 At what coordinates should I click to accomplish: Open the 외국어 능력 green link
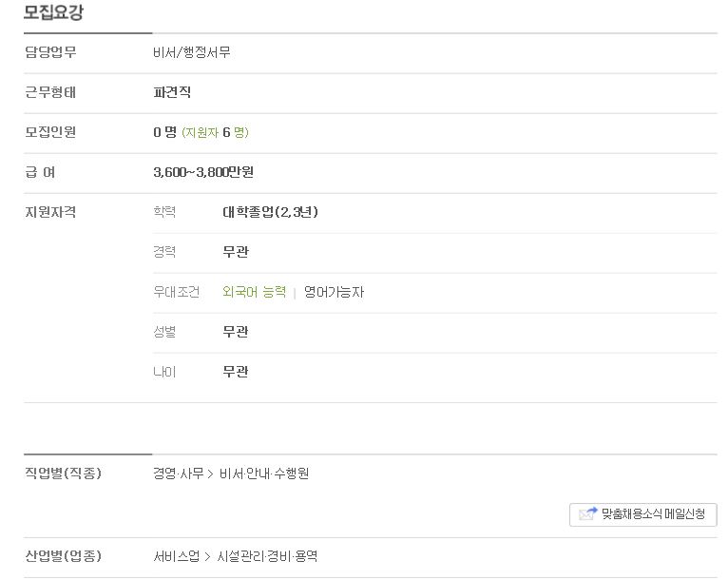click(x=254, y=292)
